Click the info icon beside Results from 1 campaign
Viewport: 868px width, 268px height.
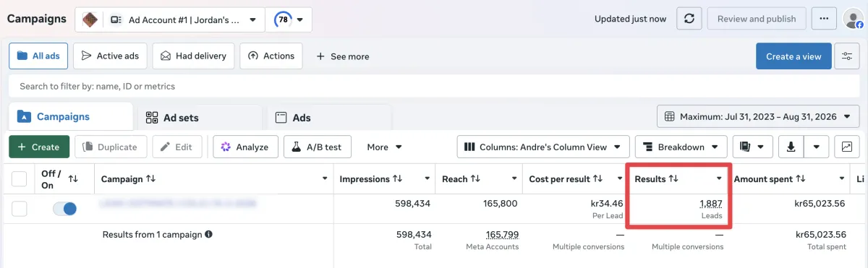pos(208,235)
